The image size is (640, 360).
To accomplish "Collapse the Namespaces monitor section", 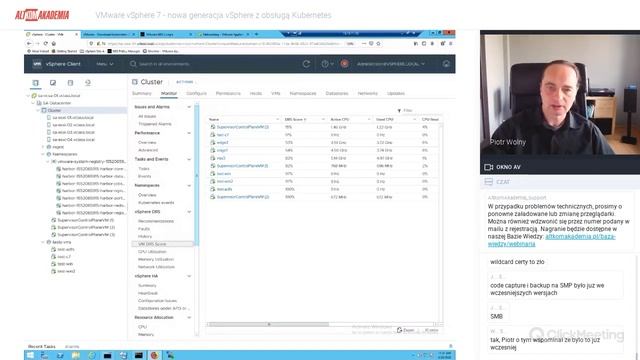I will (189, 186).
